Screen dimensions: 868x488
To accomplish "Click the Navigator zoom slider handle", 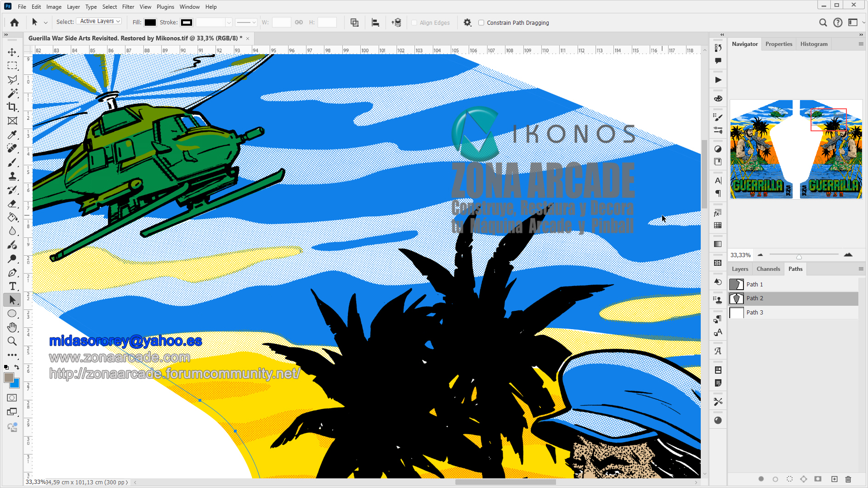I will pyautogui.click(x=799, y=256).
